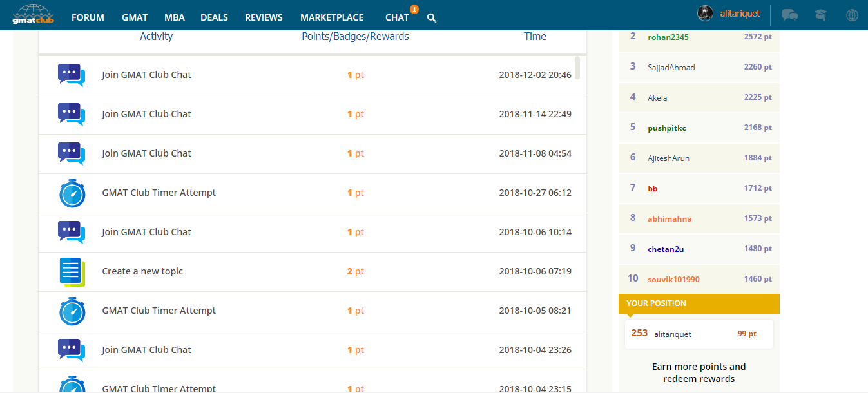Open pushpitkc leaderboard profile
This screenshot has height=393, width=868.
pos(667,128)
